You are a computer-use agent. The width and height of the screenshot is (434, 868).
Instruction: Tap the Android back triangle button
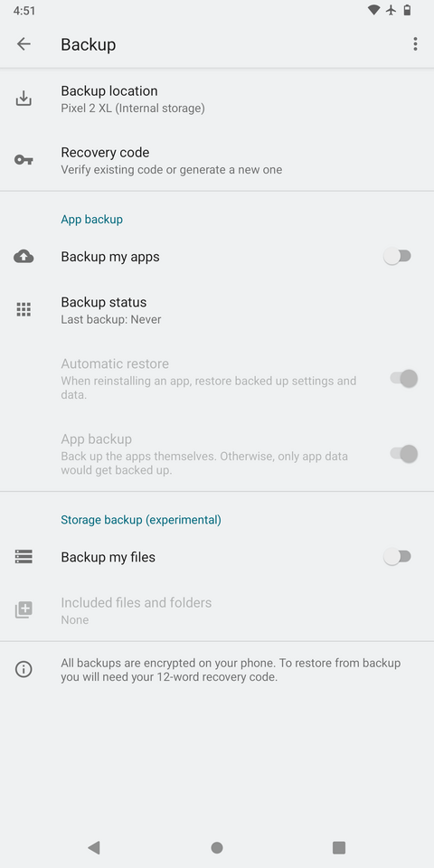coord(94,847)
